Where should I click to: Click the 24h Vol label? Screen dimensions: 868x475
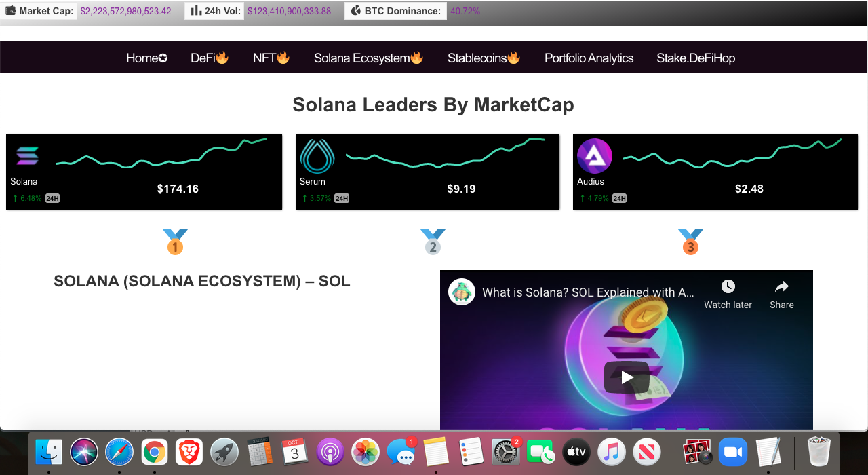[x=223, y=11]
